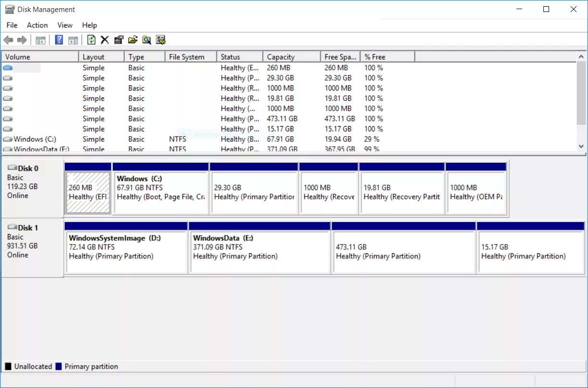588x388 pixels.
Task: Click the Forward arrow toolbar icon
Action: 22,40
